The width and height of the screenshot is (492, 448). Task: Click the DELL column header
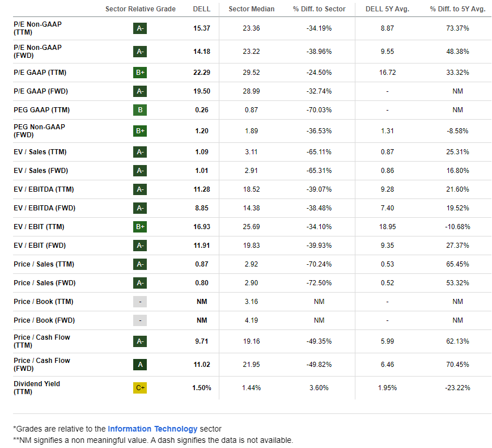point(201,9)
